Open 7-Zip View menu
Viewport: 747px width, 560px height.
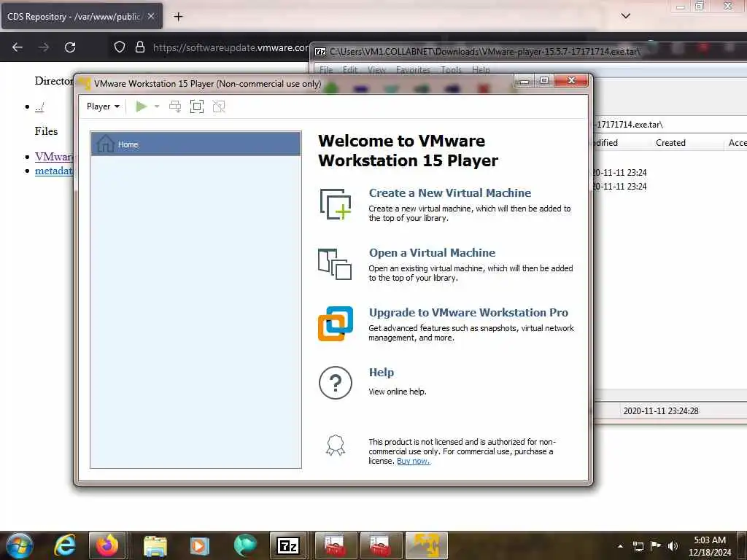tap(376, 69)
